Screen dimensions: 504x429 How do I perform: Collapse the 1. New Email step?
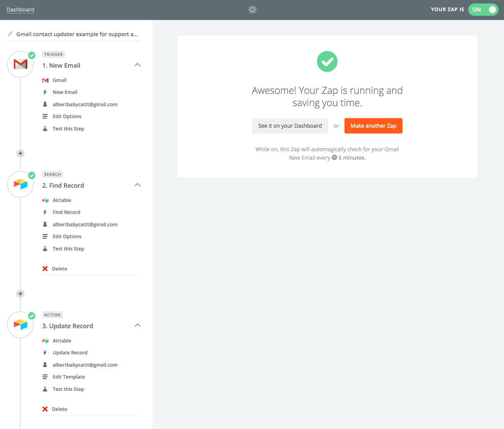[x=138, y=65]
